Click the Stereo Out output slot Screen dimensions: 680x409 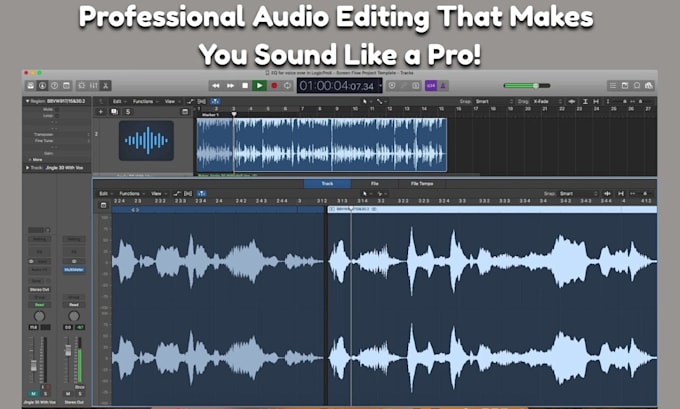pyautogui.click(x=39, y=289)
